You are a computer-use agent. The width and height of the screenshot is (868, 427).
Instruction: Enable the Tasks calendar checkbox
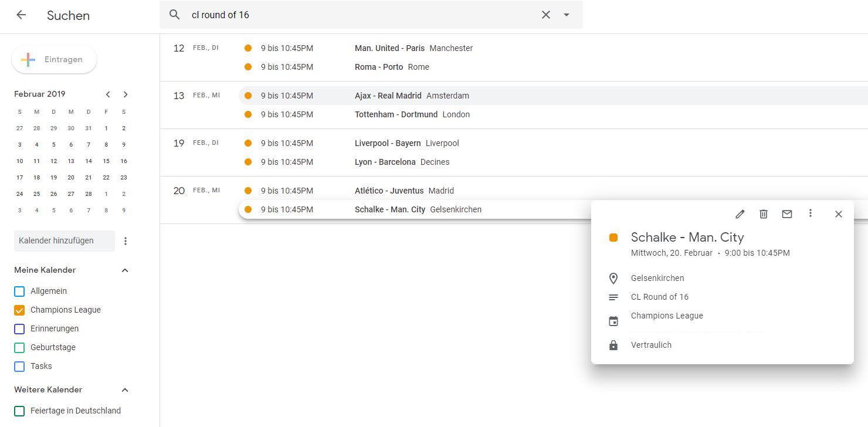point(19,366)
